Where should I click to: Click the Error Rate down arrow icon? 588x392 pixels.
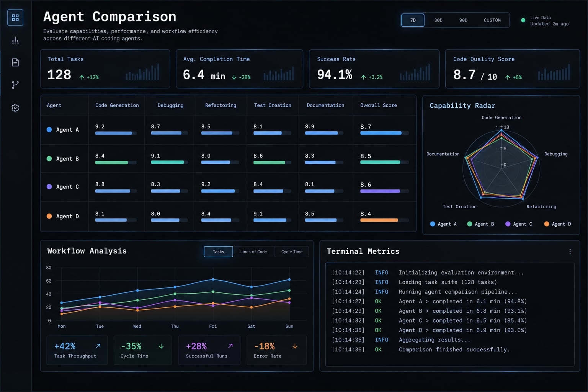coord(295,346)
